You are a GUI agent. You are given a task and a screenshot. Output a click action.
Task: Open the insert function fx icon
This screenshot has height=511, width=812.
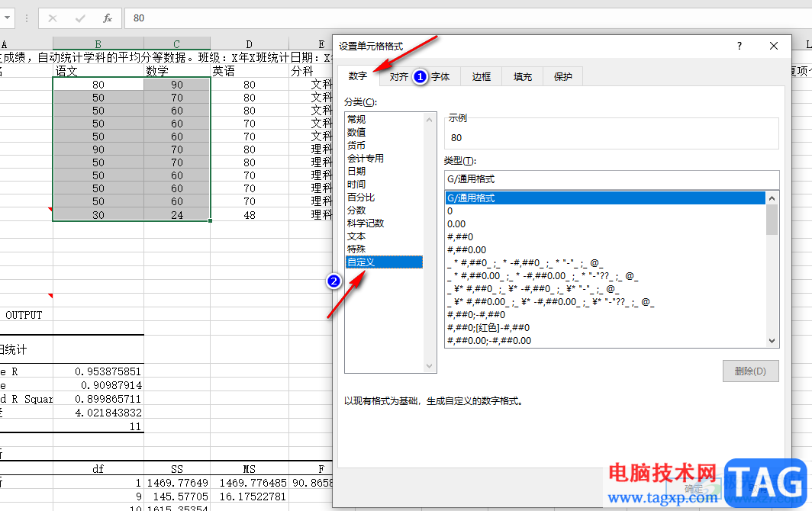[x=107, y=18]
